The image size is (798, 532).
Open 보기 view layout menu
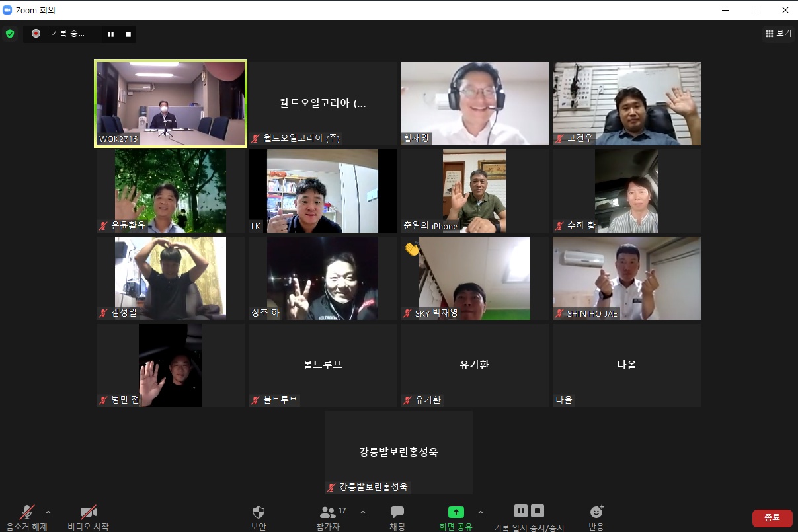(778, 33)
